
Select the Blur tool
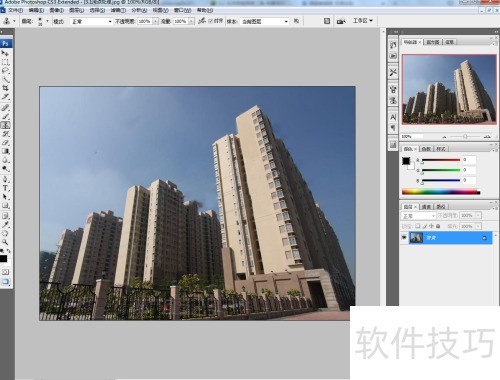(5, 160)
